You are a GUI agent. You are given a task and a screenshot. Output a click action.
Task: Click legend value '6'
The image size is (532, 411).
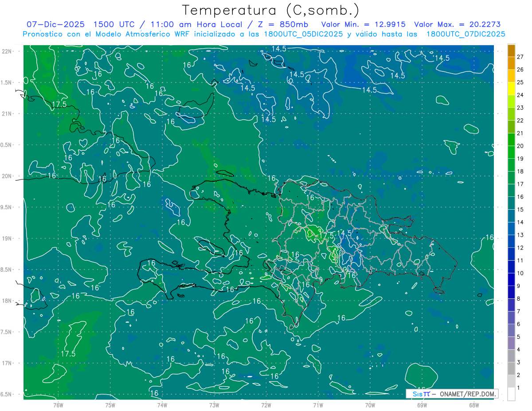[x=519, y=324]
